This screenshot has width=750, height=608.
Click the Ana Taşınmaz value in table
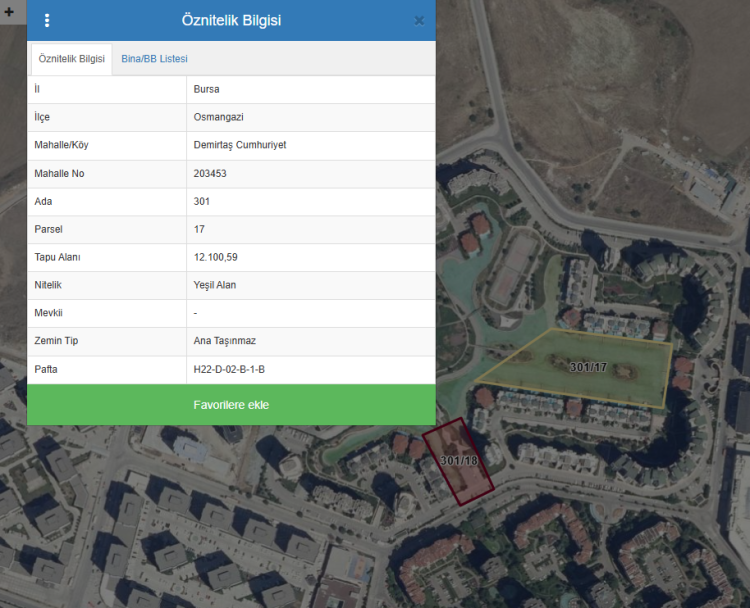[x=225, y=341]
